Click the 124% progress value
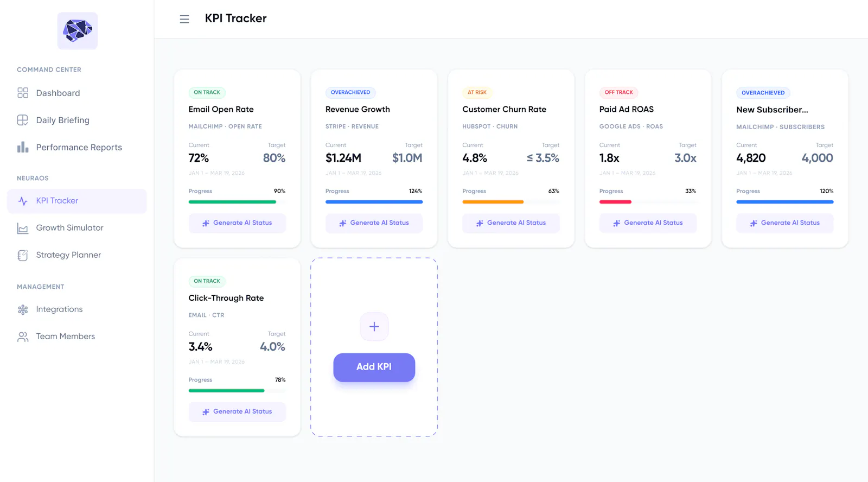 tap(416, 192)
